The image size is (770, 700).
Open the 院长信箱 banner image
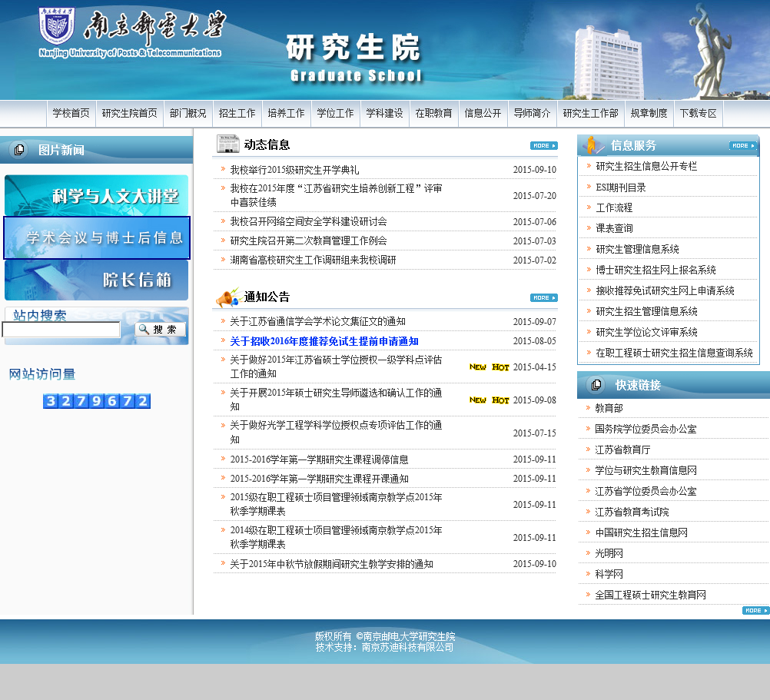96,280
